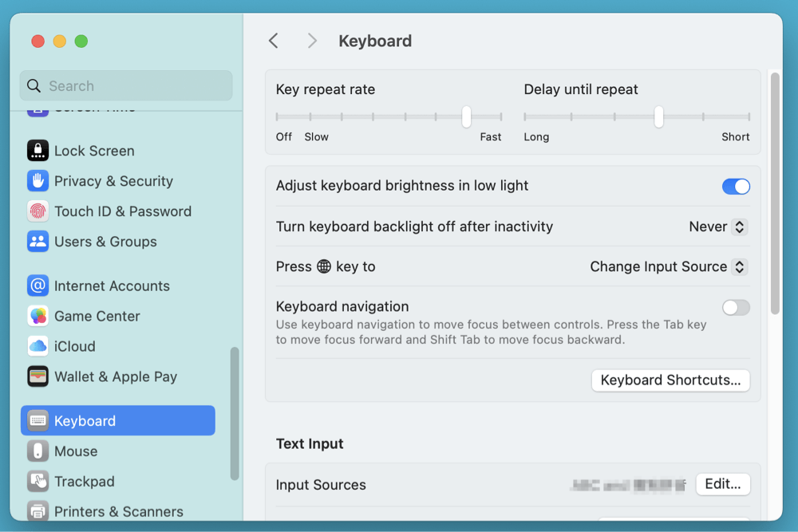Image resolution: width=798 pixels, height=532 pixels.
Task: Open Internet Accounts via the @ icon
Action: tap(38, 286)
